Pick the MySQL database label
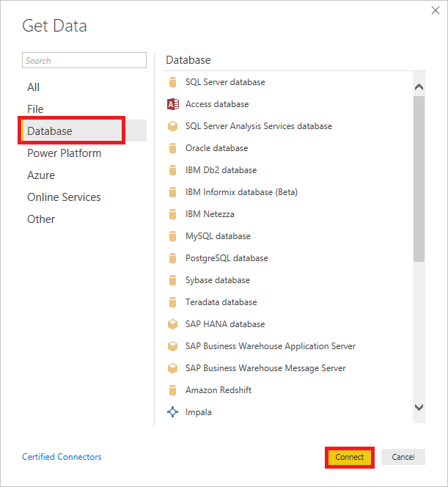Viewport: 448px width, 487px height. point(218,236)
